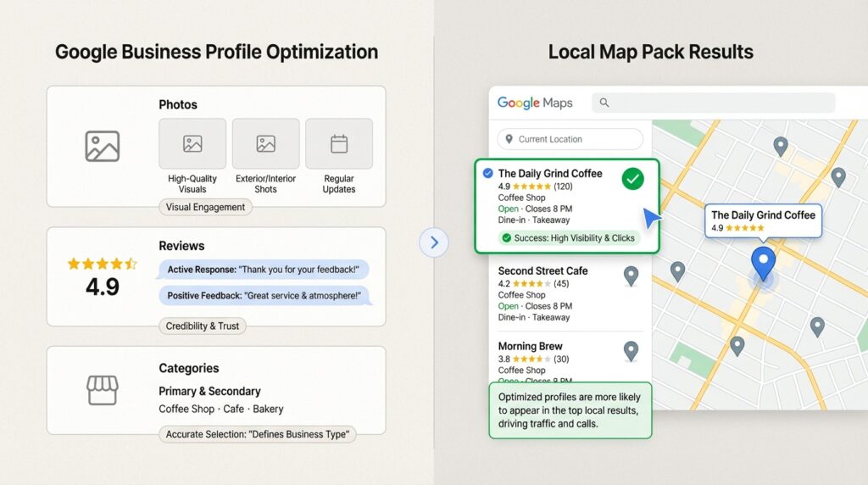Select the Exterior/Interior Shots image thumbnail
This screenshot has width=868, height=485.
tap(265, 144)
